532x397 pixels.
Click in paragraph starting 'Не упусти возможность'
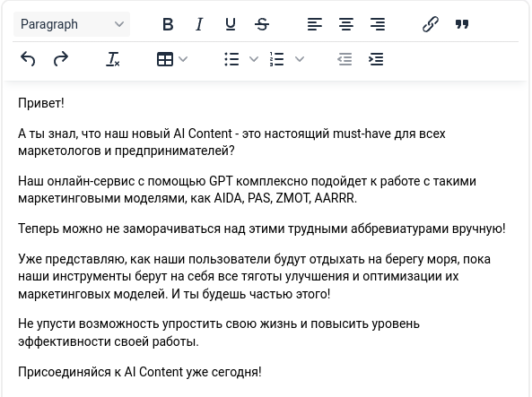(219, 332)
